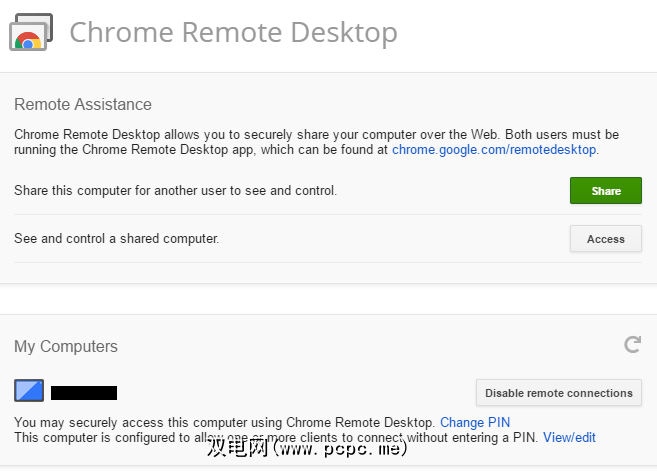Open the chrome.google.com/remotedesktop link
657x471 pixels.
(x=494, y=150)
